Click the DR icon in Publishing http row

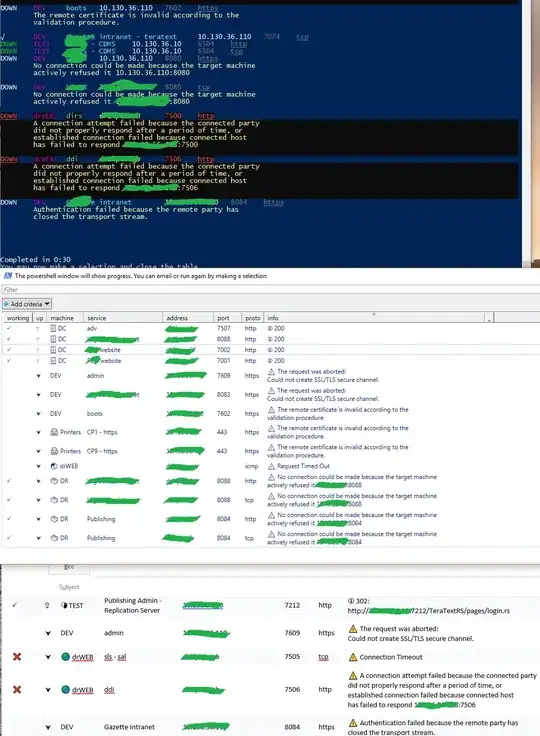tap(54, 519)
